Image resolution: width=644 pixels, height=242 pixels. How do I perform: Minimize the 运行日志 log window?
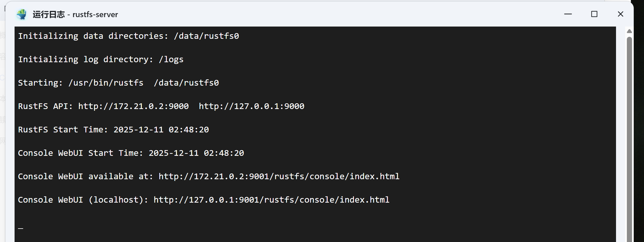(568, 14)
